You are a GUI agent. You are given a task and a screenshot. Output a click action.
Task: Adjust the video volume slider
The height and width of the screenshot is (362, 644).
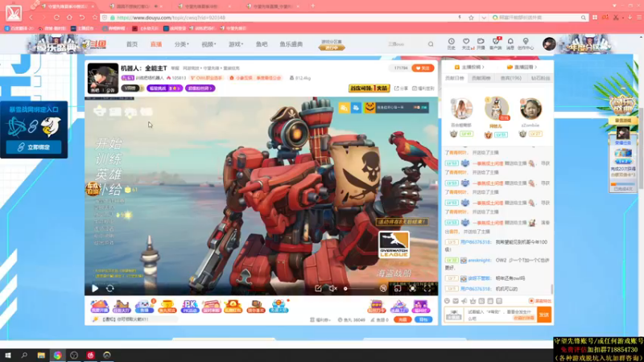(359, 289)
